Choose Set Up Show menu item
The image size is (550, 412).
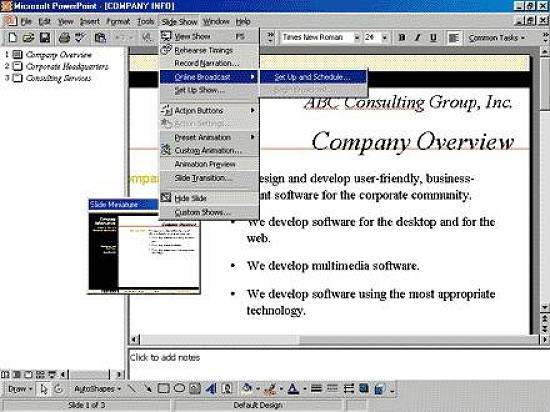click(x=209, y=90)
